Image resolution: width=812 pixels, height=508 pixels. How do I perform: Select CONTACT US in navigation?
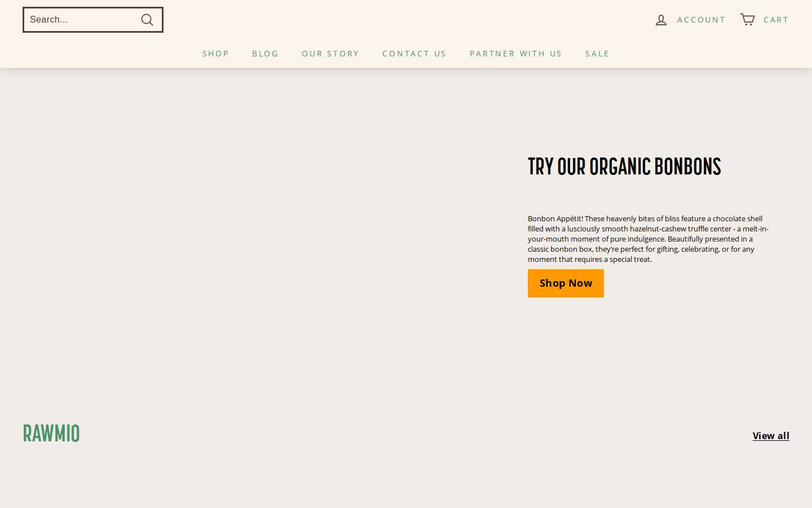click(414, 54)
